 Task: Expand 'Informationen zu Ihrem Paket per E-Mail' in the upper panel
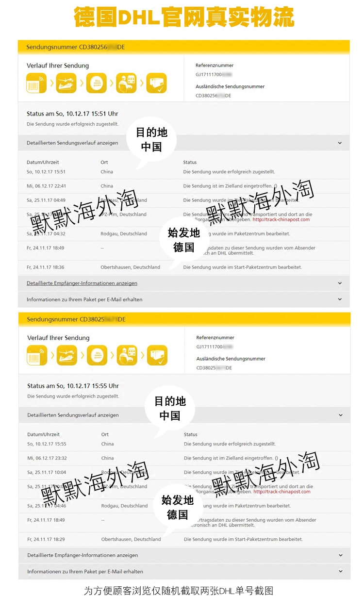[183, 299]
